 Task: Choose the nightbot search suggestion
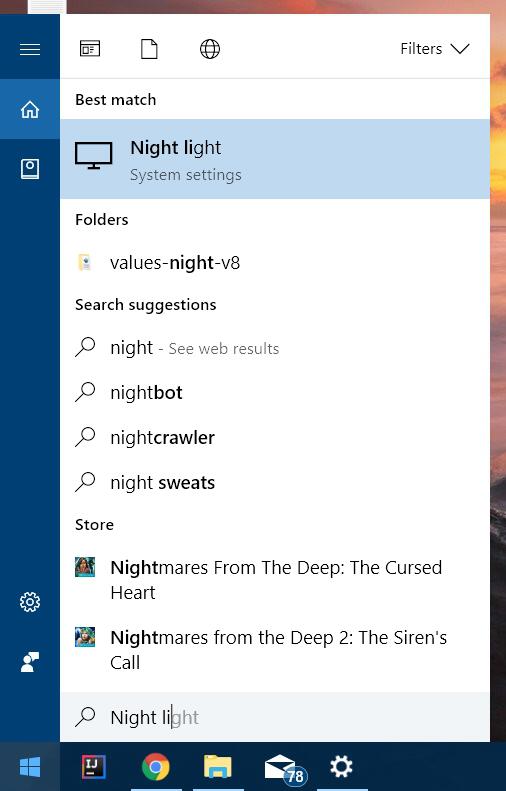275,392
